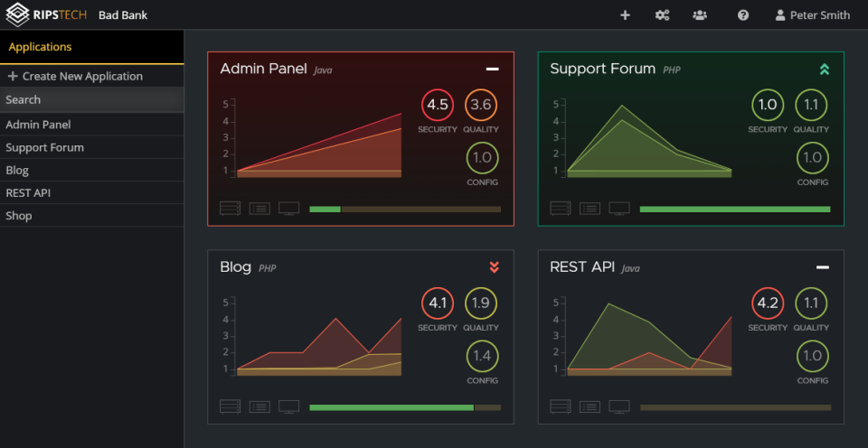This screenshot has width=868, height=448.
Task: Click Blog card list view icon
Action: click(x=259, y=406)
